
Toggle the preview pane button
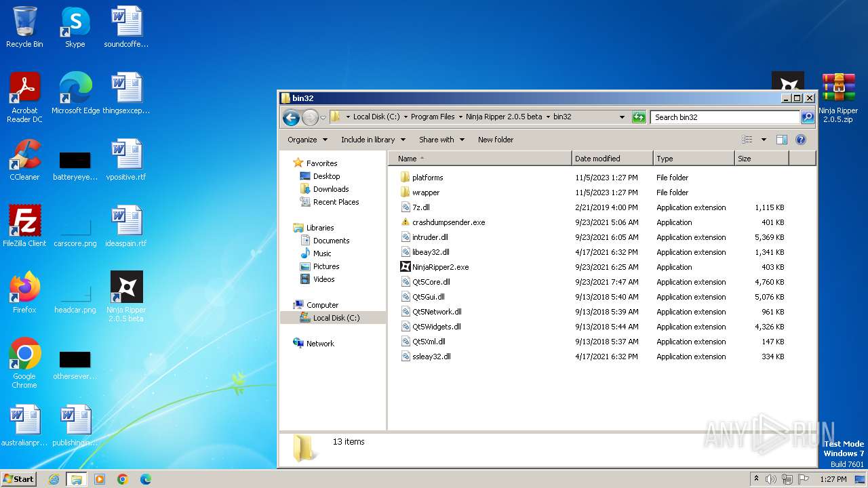[x=781, y=140]
